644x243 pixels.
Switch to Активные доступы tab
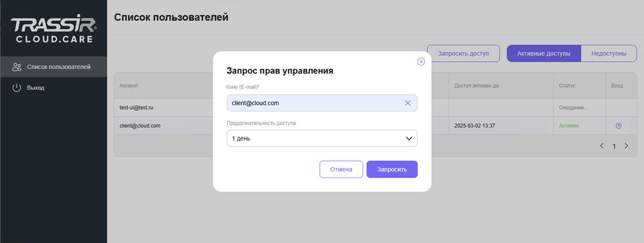[544, 53]
